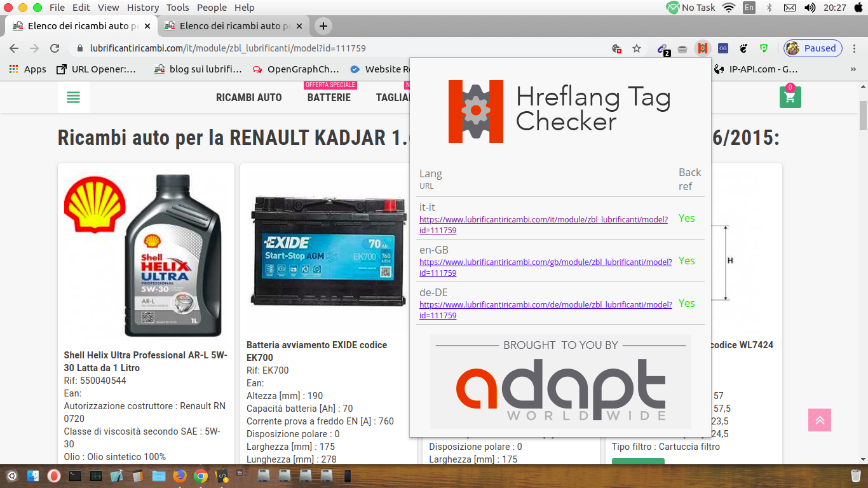
Task: Open the de-DE hreflang URL
Action: 546,310
